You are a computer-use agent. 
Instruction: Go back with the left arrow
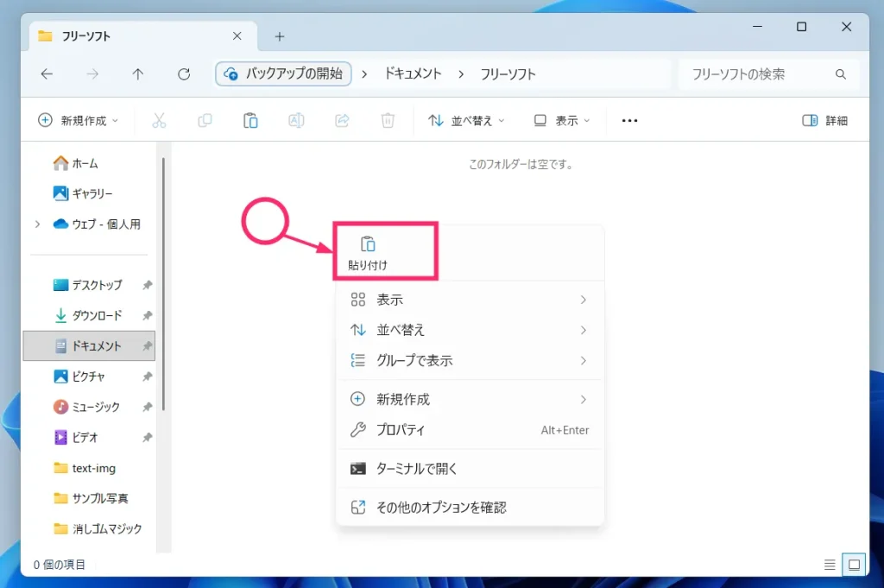click(47, 74)
